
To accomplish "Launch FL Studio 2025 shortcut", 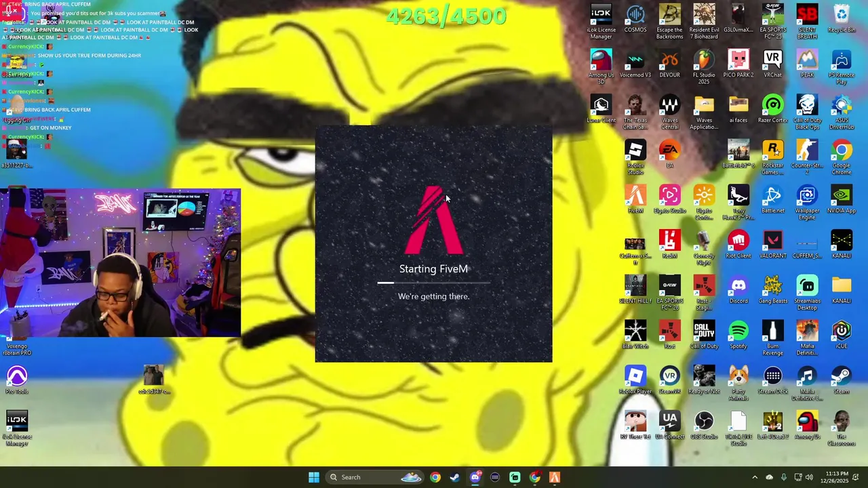I will (x=704, y=67).
